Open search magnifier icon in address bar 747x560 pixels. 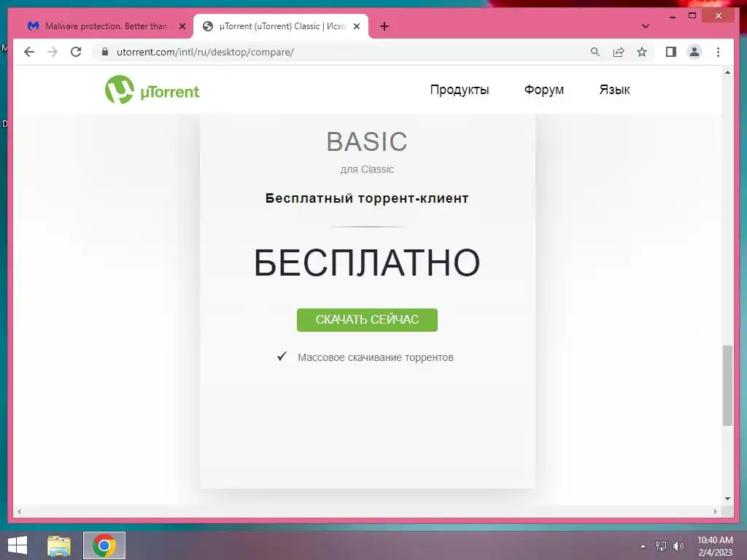595,52
